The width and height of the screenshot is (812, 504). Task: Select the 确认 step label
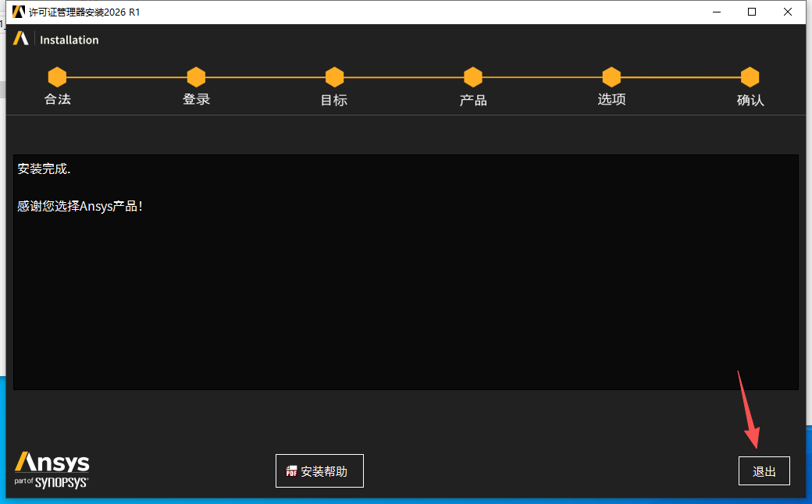click(750, 100)
